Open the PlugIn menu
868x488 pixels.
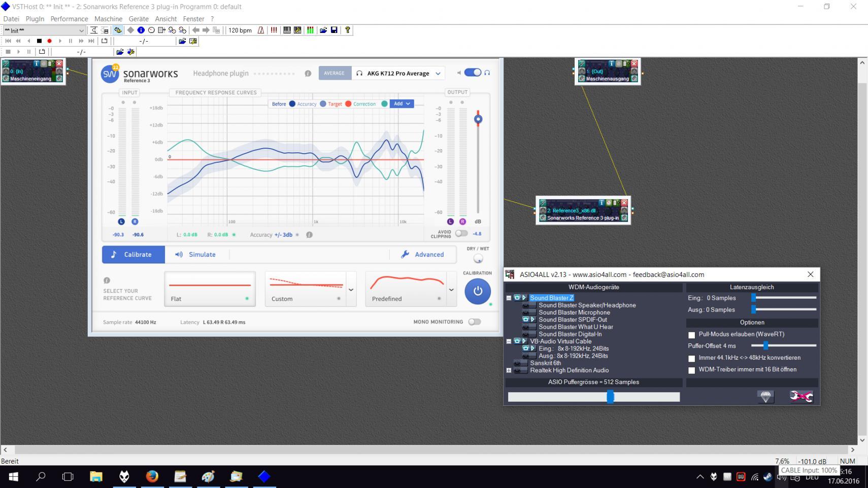(x=35, y=19)
